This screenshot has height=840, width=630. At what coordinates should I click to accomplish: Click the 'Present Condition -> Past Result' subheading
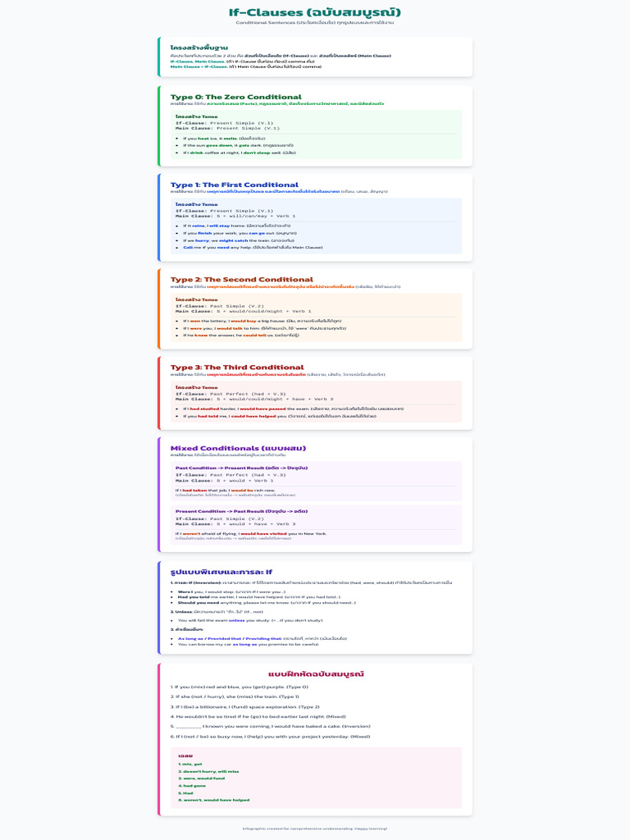[x=241, y=511]
